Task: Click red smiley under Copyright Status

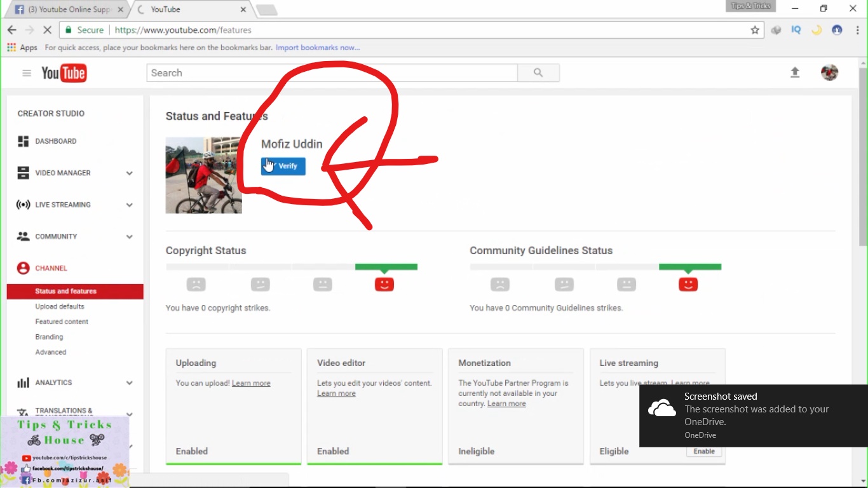Action: (x=384, y=284)
